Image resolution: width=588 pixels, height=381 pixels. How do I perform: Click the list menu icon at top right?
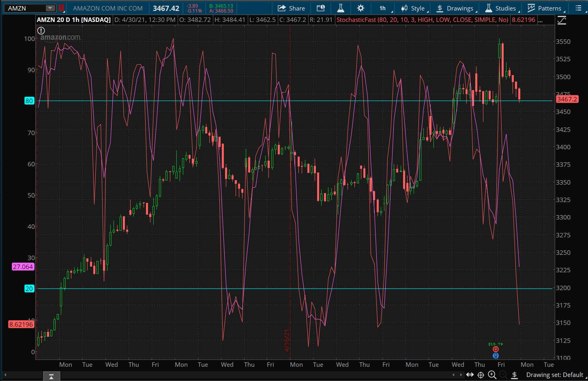[578, 8]
